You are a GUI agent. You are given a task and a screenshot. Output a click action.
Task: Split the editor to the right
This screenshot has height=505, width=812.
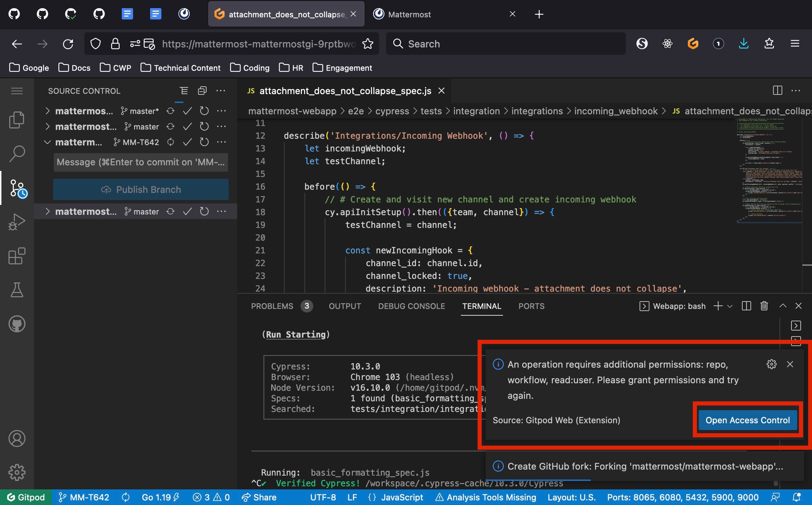(x=777, y=91)
